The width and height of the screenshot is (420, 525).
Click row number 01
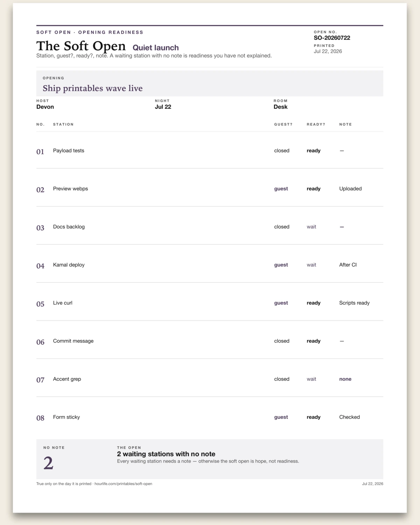pos(40,152)
